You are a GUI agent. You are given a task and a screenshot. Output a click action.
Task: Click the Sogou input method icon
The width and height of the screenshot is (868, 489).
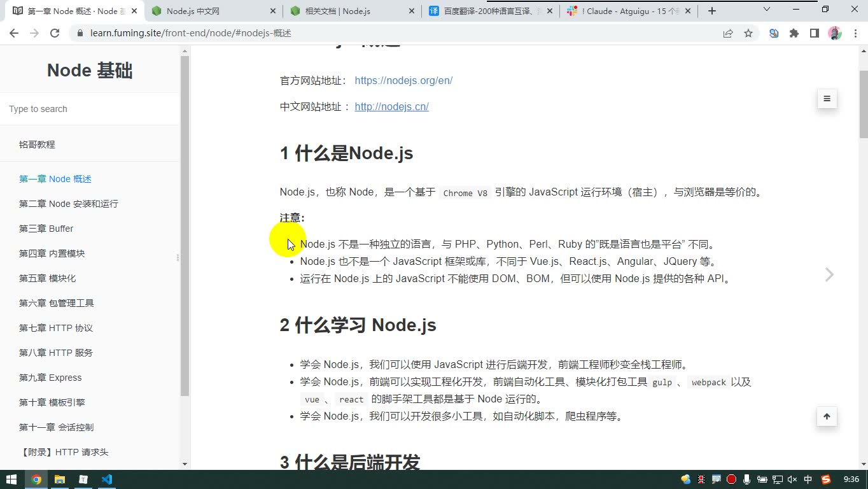point(826,479)
